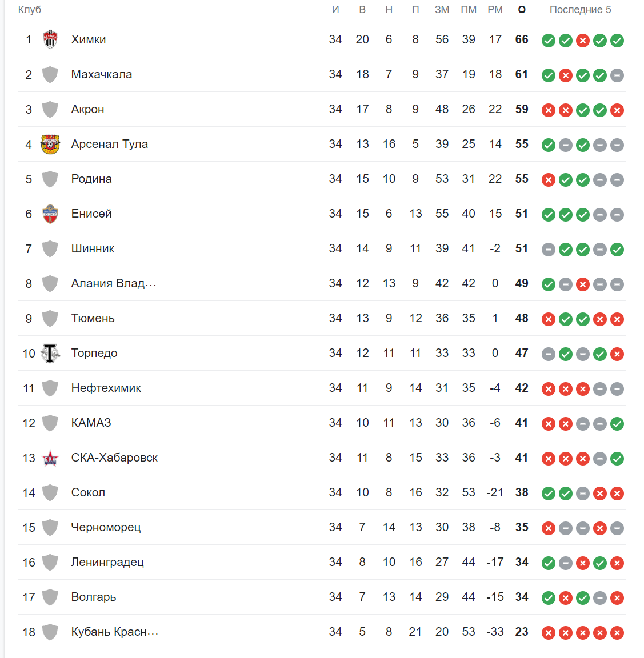Viewport: 644px width, 658px height.
Task: Click the Химки club logo
Action: (x=50, y=39)
